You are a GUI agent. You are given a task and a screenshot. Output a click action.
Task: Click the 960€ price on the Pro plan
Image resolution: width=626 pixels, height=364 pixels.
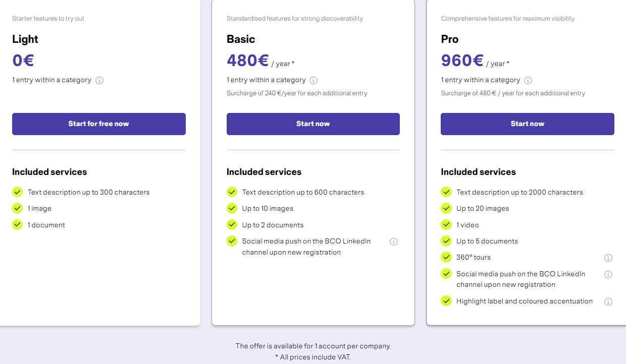tap(462, 59)
